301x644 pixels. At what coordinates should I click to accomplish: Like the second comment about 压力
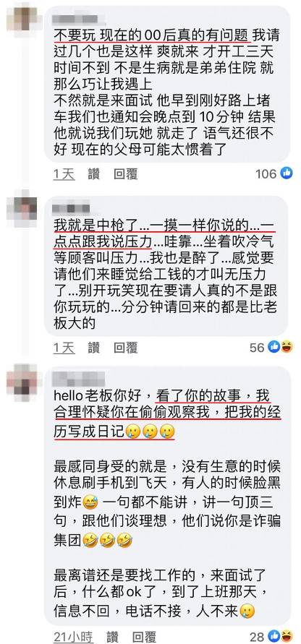click(93, 348)
